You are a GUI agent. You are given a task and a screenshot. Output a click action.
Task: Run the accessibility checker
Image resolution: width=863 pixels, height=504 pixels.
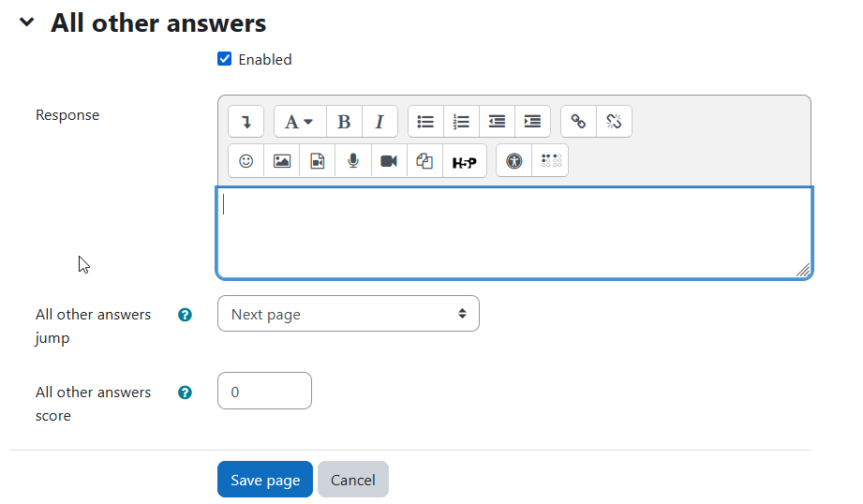tap(514, 161)
